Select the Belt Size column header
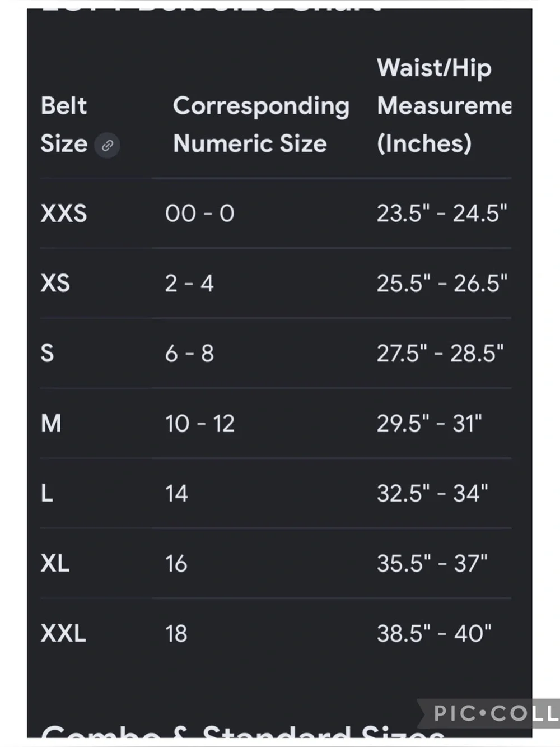 (64, 124)
